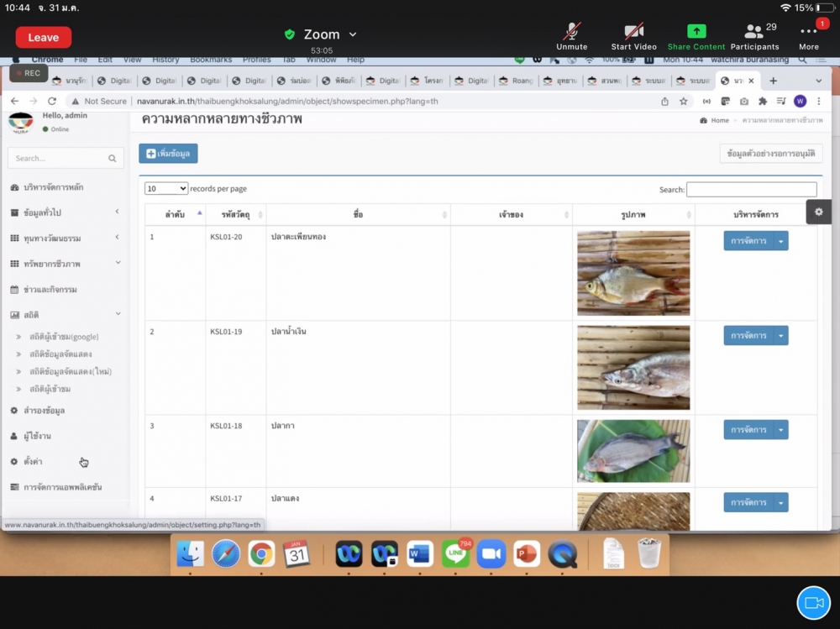Screen dimensions: 840x629
Task: Click the Chrome reload page icon
Action: (x=52, y=101)
